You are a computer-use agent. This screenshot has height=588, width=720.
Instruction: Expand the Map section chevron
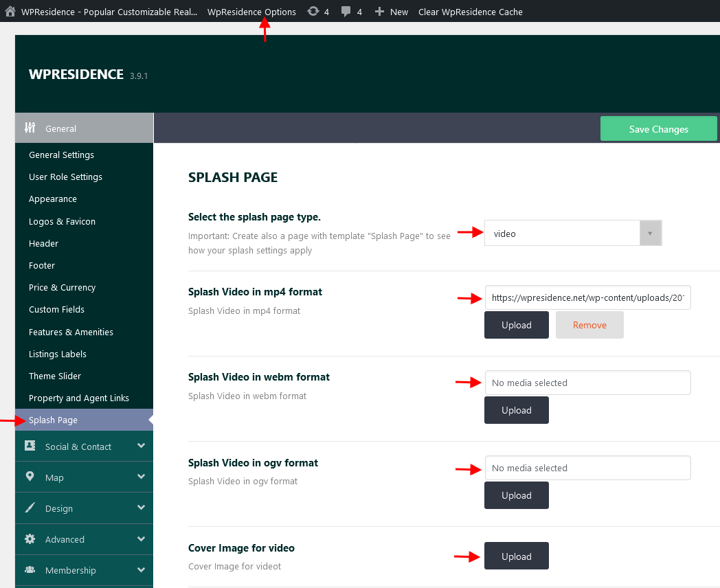[x=141, y=477]
